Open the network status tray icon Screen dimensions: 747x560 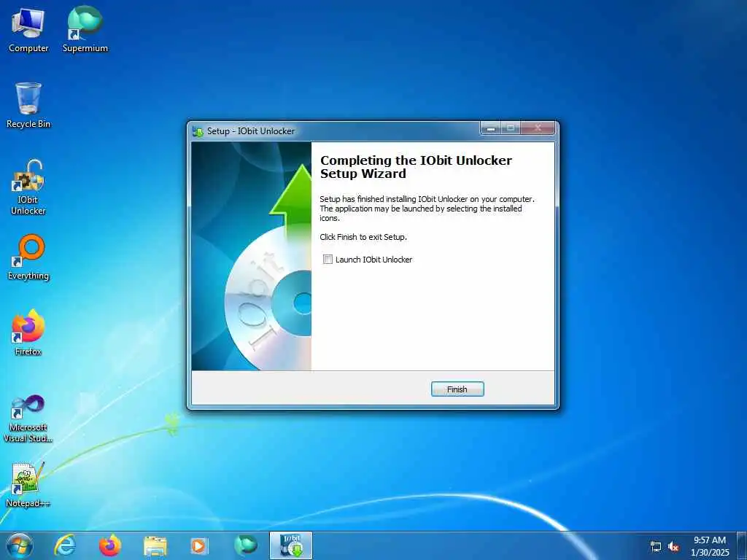tap(656, 547)
